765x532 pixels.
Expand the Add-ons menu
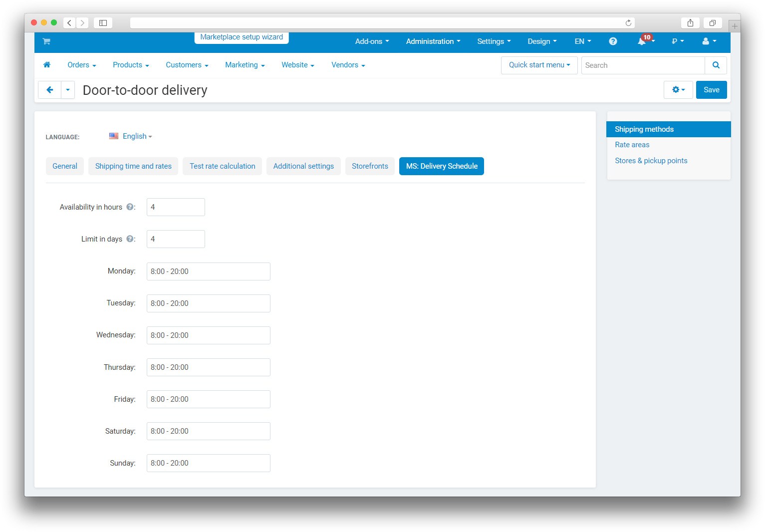(372, 41)
